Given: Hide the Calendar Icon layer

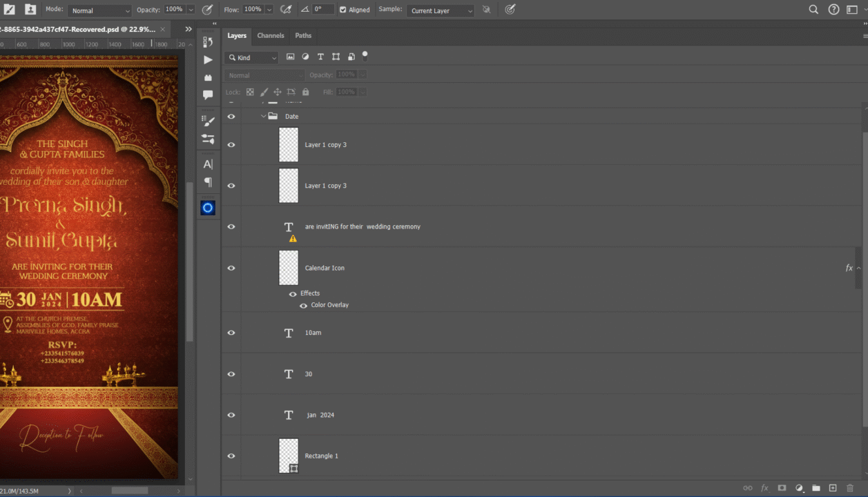Looking at the screenshot, I should coord(231,268).
